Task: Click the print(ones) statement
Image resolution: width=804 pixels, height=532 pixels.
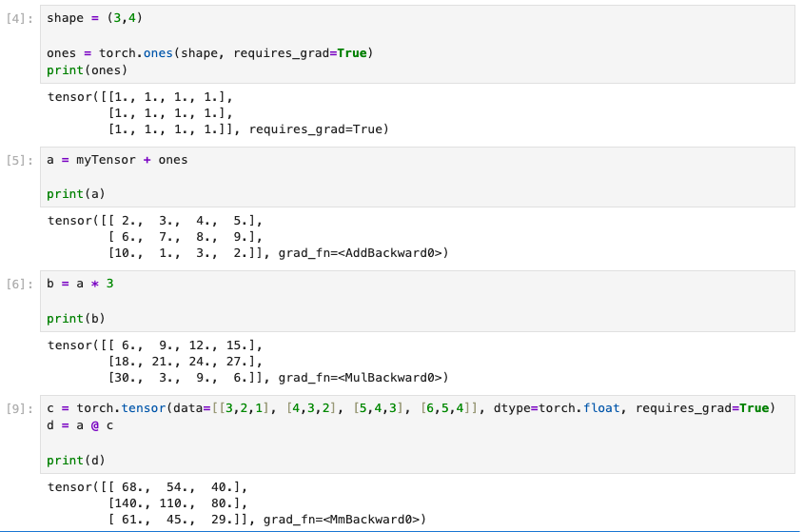Action: pos(86,69)
